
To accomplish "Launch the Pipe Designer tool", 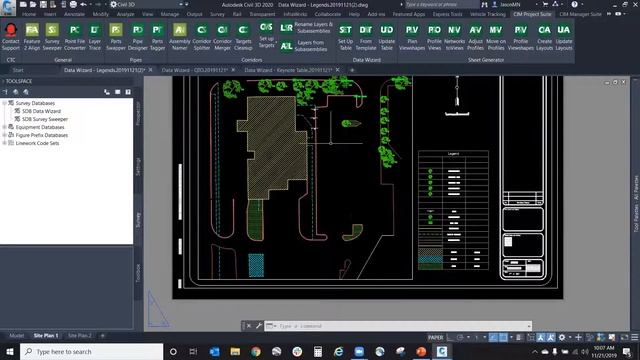I will pyautogui.click(x=138, y=37).
